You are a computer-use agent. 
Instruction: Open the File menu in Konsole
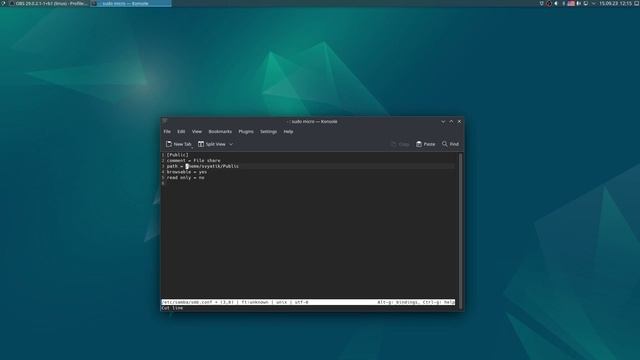tap(167, 131)
